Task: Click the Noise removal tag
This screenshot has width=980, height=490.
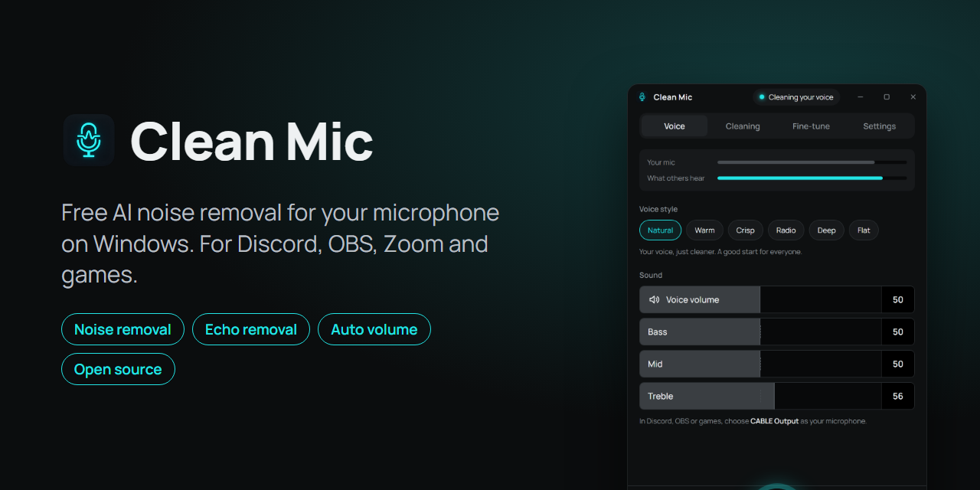Action: (x=122, y=329)
